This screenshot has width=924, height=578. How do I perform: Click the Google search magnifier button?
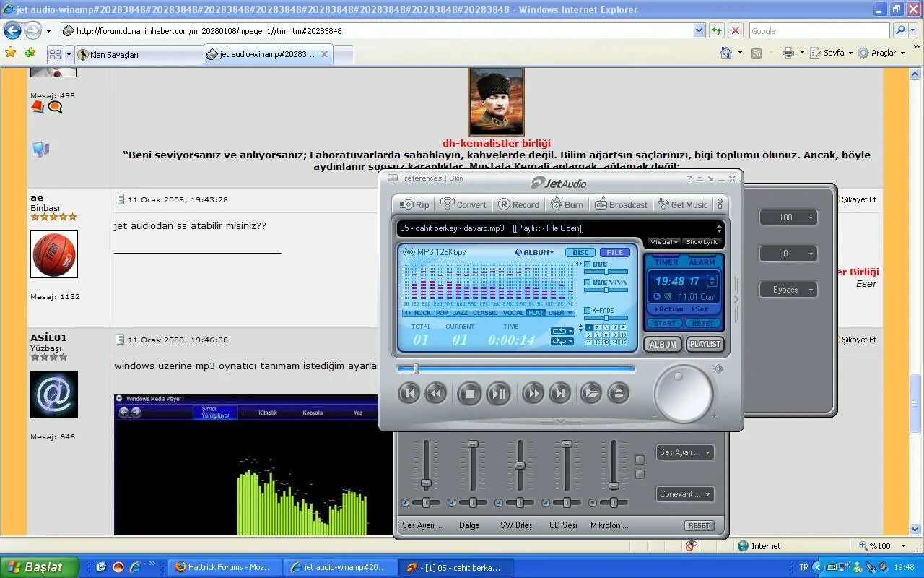click(x=899, y=30)
